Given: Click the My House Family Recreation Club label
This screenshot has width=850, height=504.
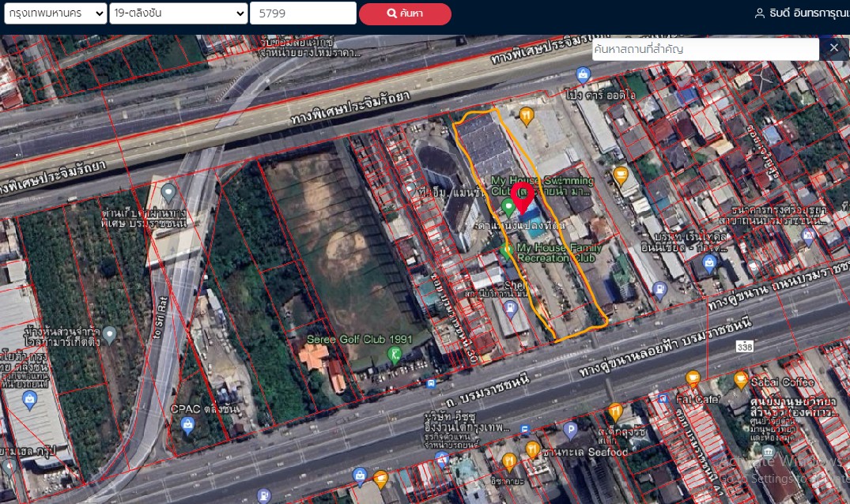Looking at the screenshot, I should pyautogui.click(x=559, y=253).
